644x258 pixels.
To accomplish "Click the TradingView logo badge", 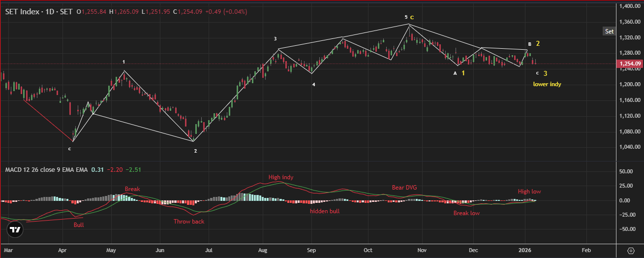I will (15, 230).
